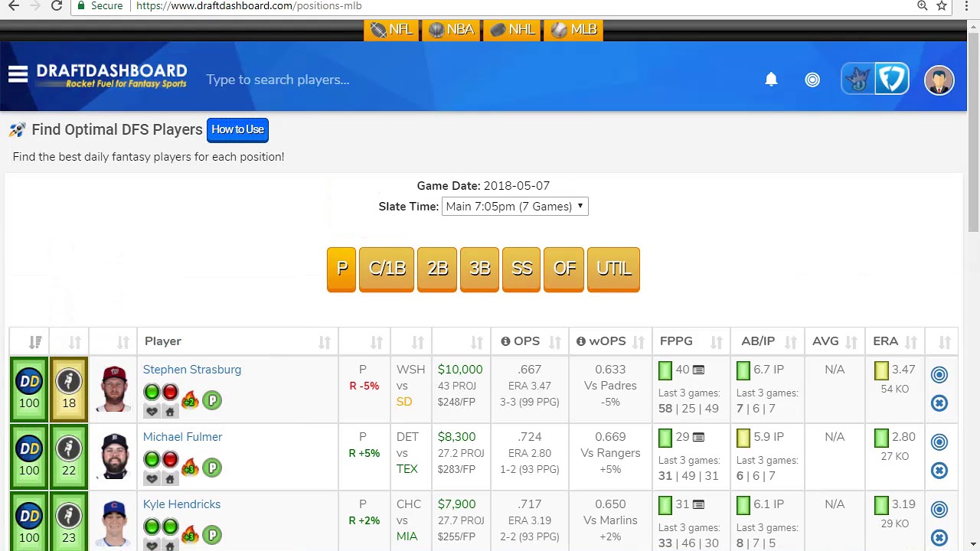This screenshot has height=551, width=980.
Task: Click Hendricks' green P badge
Action: (x=212, y=534)
